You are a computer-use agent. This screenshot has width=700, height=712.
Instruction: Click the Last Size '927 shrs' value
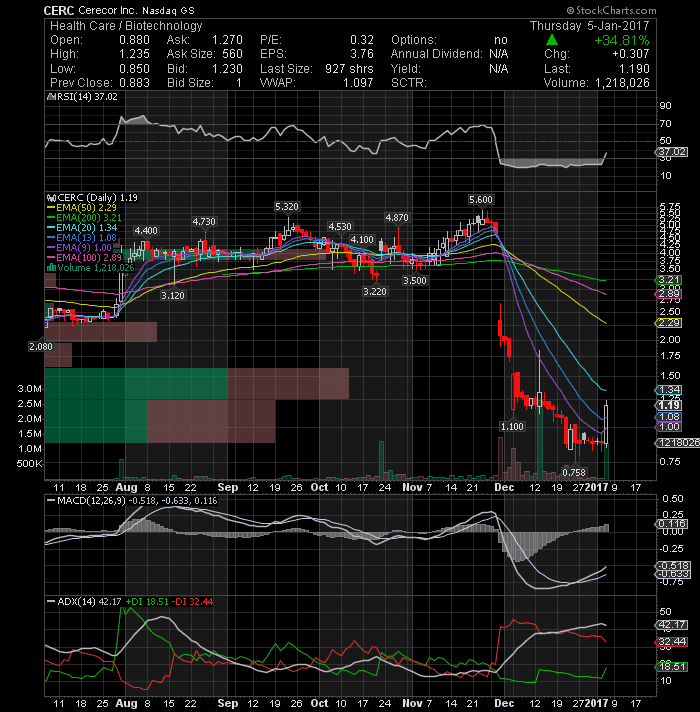349,69
